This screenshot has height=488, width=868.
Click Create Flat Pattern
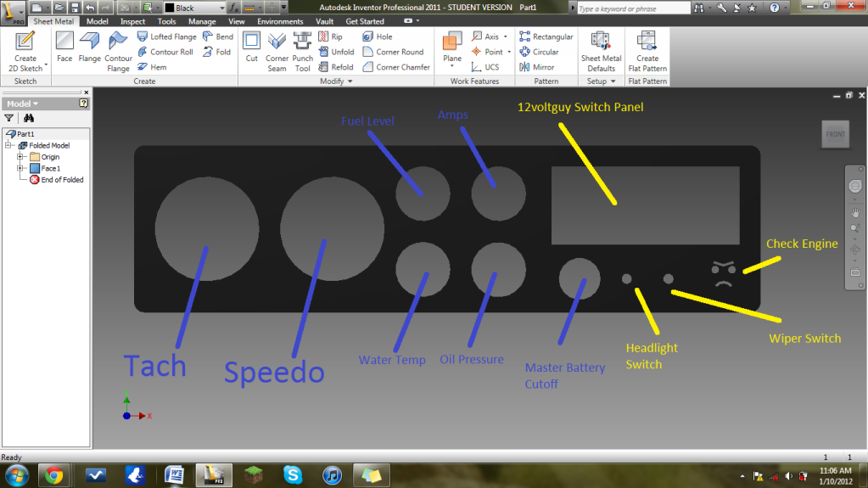point(647,52)
